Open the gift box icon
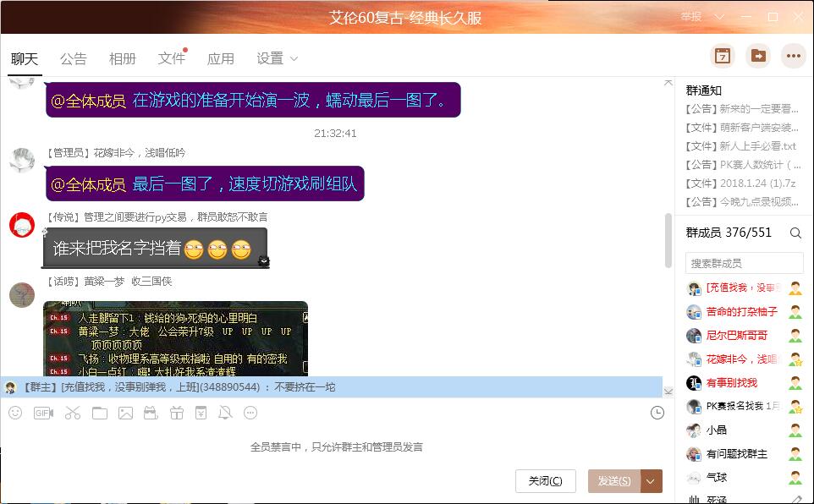The width and height of the screenshot is (814, 504). (177, 414)
